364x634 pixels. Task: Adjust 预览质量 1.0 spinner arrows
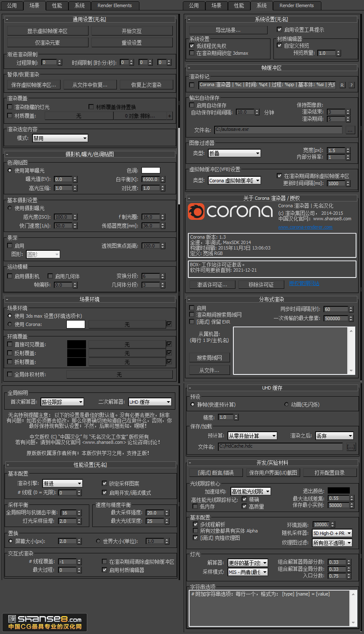coord(339,53)
